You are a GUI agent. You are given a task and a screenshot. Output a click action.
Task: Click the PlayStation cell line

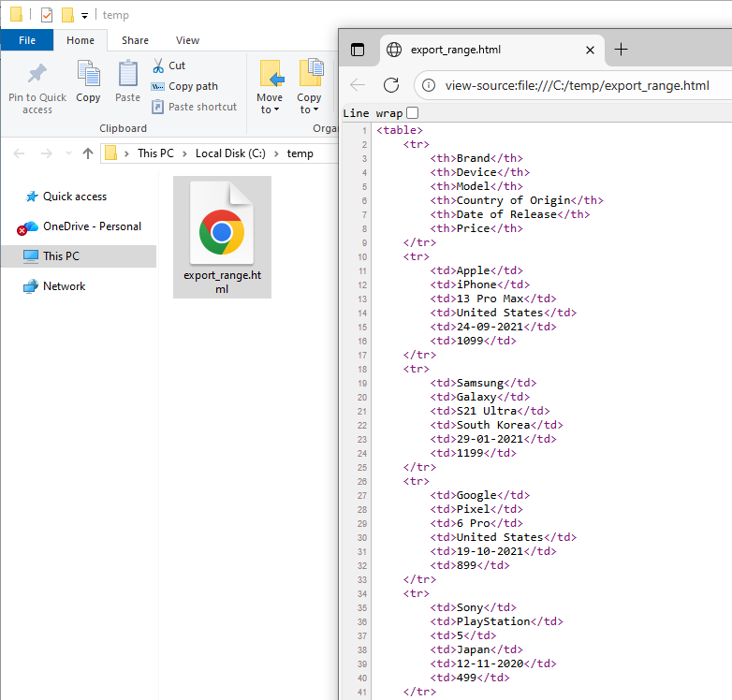click(496, 621)
